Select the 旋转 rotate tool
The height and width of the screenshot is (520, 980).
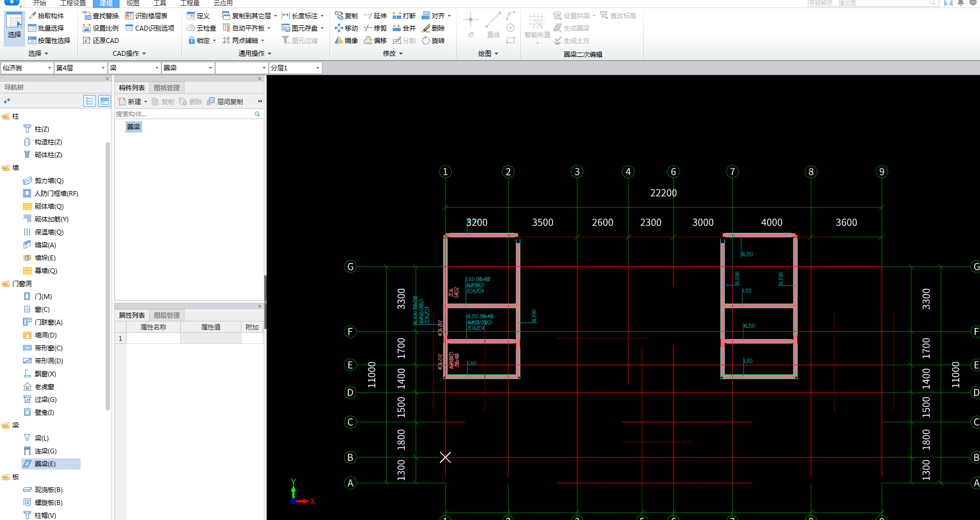(433, 40)
